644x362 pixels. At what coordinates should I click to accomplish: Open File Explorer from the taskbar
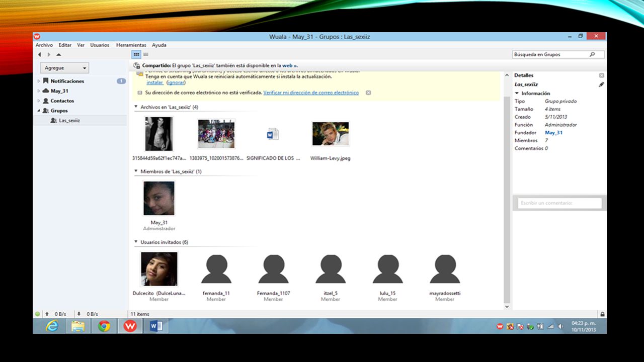coord(78,326)
